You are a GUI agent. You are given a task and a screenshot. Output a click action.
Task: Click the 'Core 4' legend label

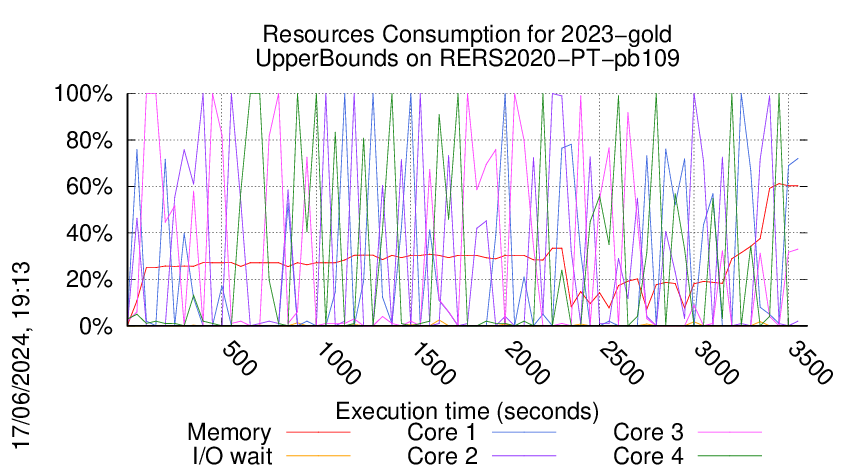pyautogui.click(x=648, y=456)
